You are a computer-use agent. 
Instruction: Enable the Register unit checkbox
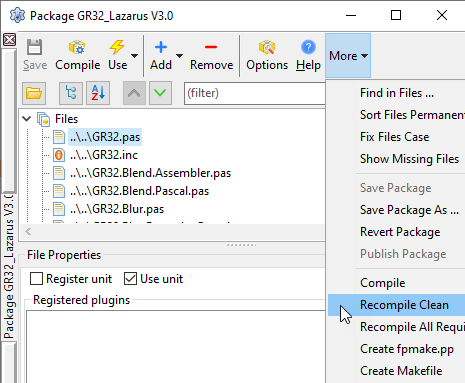click(36, 279)
